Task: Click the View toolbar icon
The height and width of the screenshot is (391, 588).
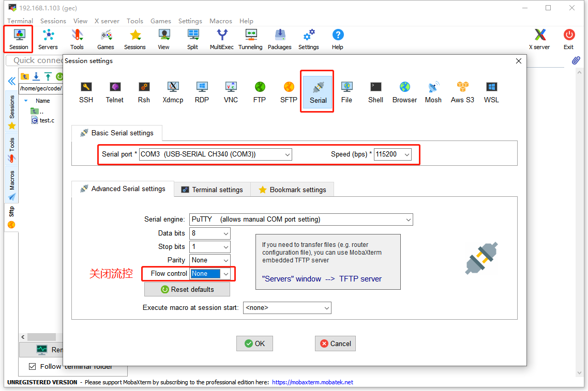Action: pyautogui.click(x=164, y=39)
